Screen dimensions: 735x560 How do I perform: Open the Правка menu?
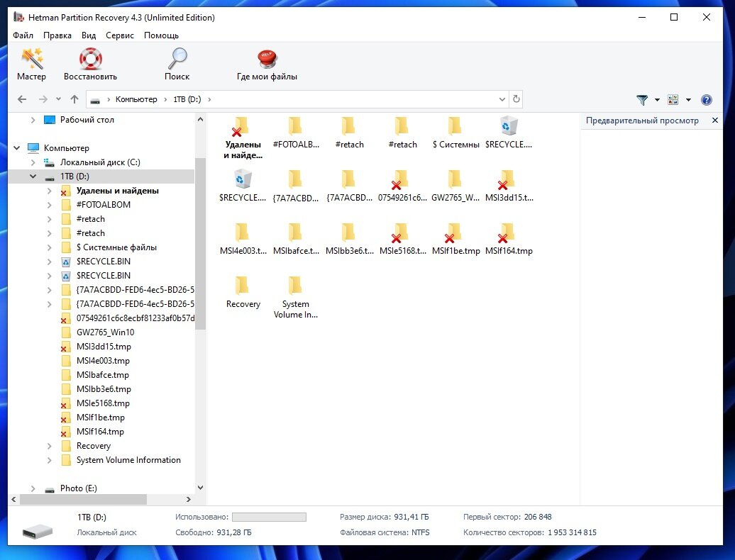pos(57,35)
